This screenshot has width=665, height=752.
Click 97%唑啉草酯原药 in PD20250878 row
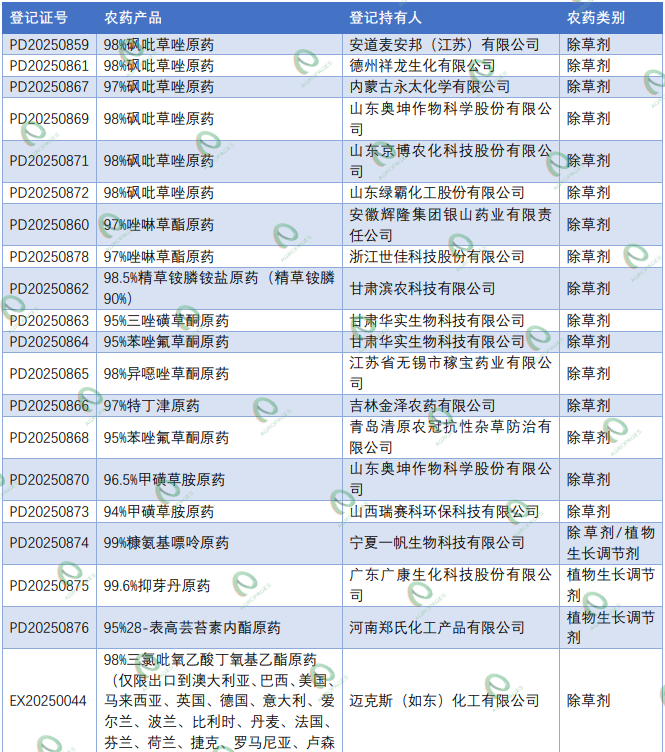tap(159, 257)
